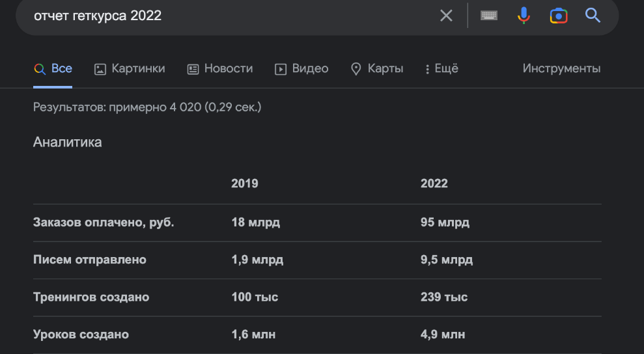Search by image with camera icon
Viewport: 644px width, 354px height.
point(558,16)
